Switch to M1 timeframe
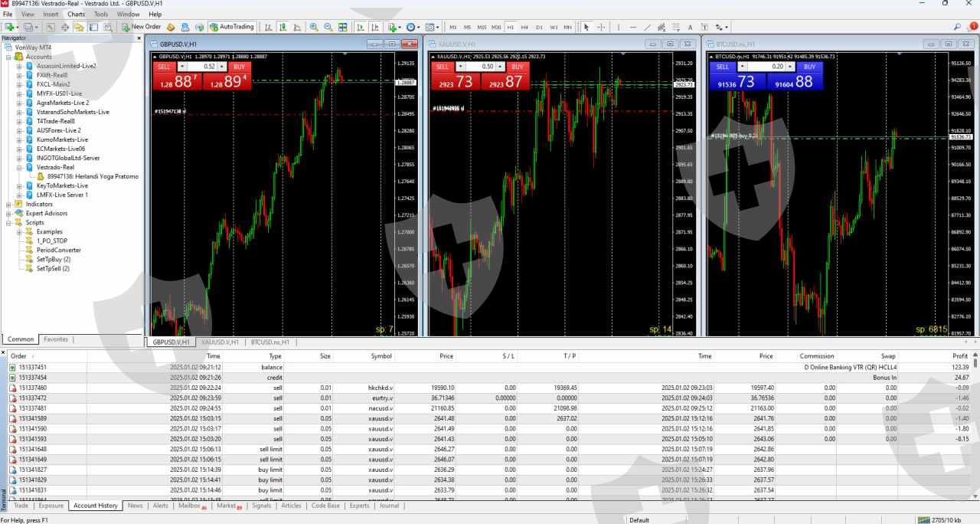 pyautogui.click(x=453, y=27)
